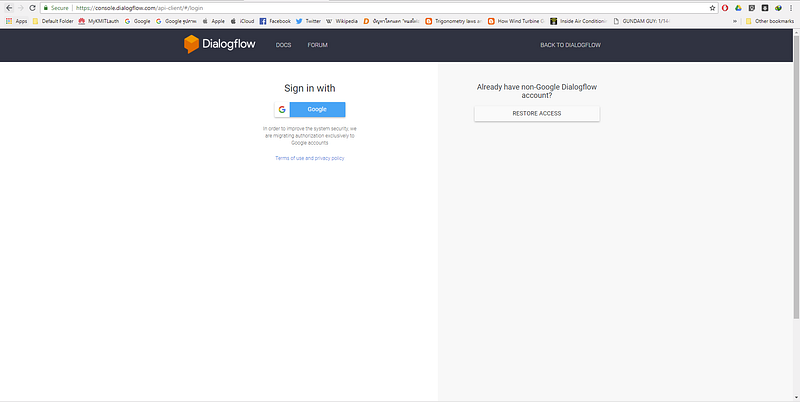Open the DOCS menu item
The width and height of the screenshot is (800, 402).
coord(283,45)
